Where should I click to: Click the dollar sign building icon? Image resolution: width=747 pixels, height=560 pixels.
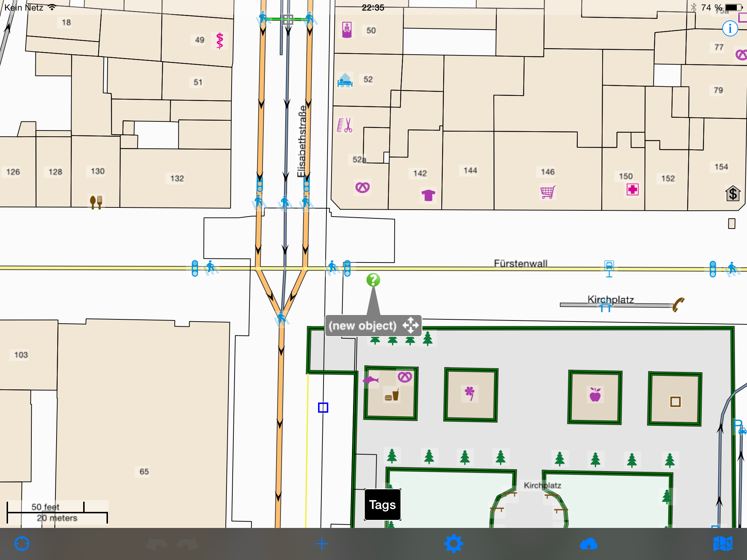(732, 195)
